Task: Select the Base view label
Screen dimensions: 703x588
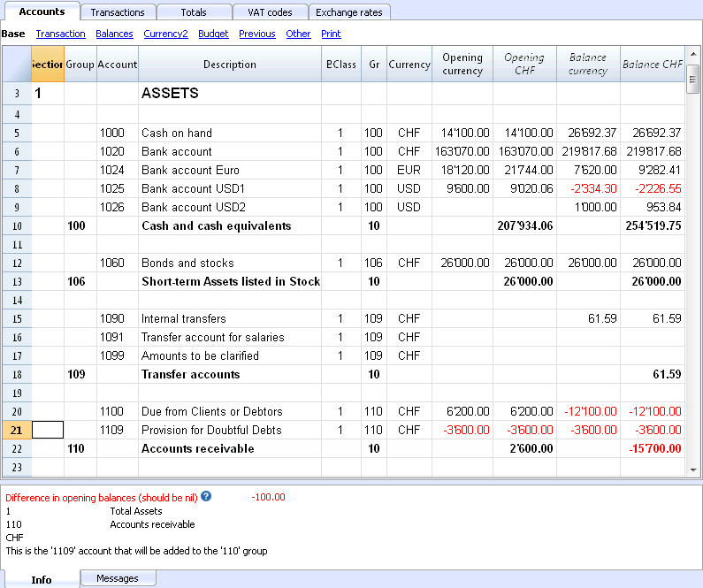Action: [x=13, y=34]
